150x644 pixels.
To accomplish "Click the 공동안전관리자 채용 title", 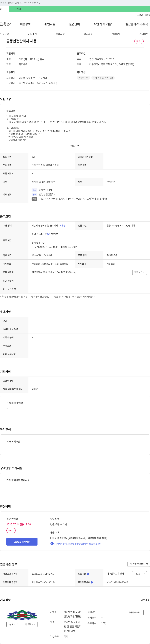I will 21,41.
